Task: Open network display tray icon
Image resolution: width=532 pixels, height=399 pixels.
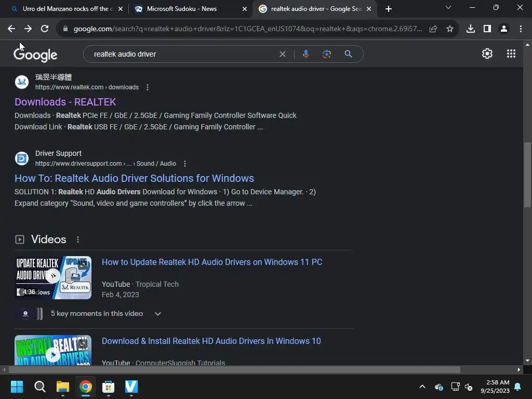Action: pyautogui.click(x=455, y=387)
